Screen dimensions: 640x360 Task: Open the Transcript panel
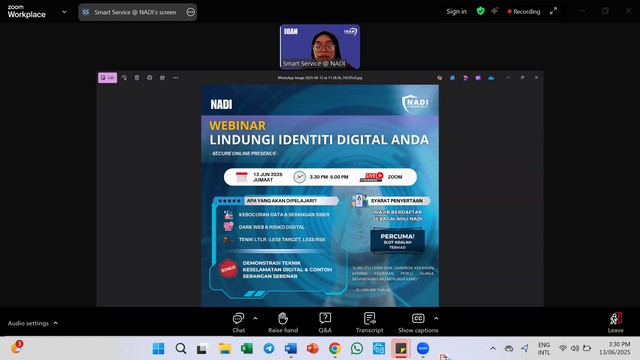[x=369, y=322]
